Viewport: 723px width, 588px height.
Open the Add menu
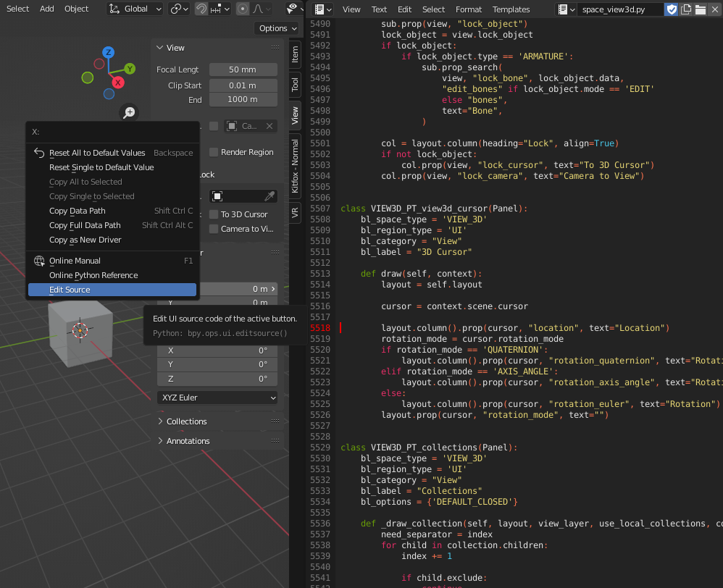coord(46,9)
